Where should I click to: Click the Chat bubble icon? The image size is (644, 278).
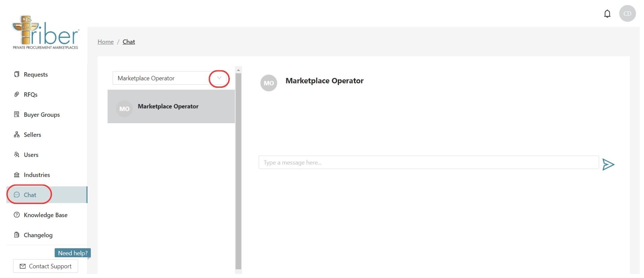(17, 195)
